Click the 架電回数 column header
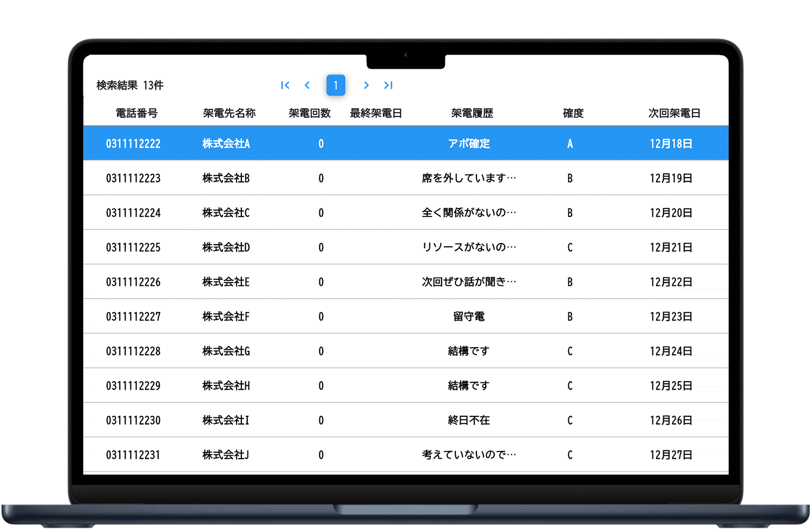Viewport: 812px width, 530px height. coord(309,113)
